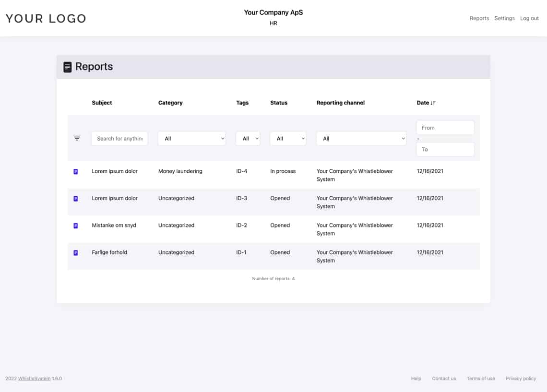This screenshot has height=392, width=547.
Task: Click the 12/16/2021 date for ID-3
Action: 430,198
